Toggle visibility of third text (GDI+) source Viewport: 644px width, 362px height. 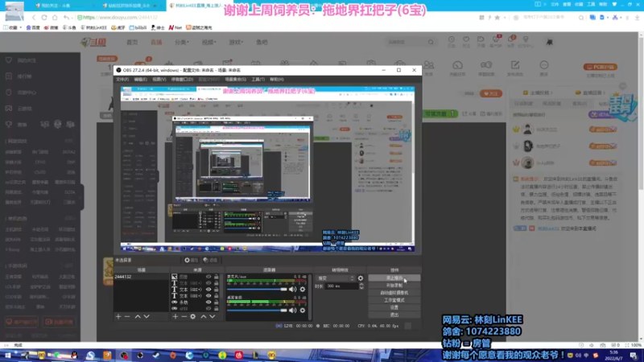tap(208, 295)
